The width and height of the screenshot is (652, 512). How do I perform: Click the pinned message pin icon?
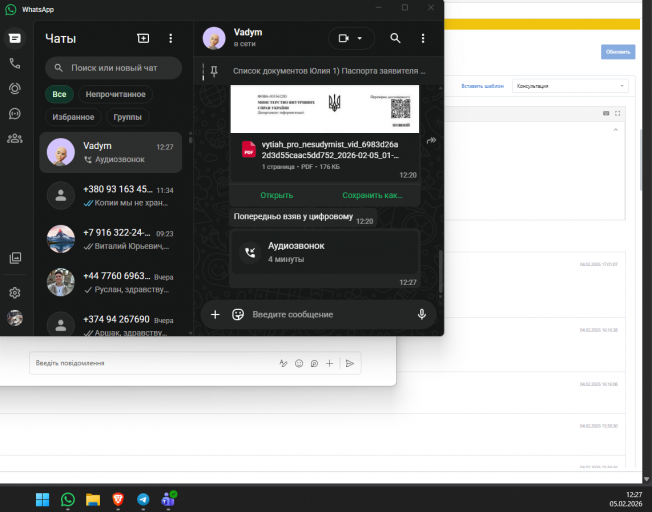point(214,71)
